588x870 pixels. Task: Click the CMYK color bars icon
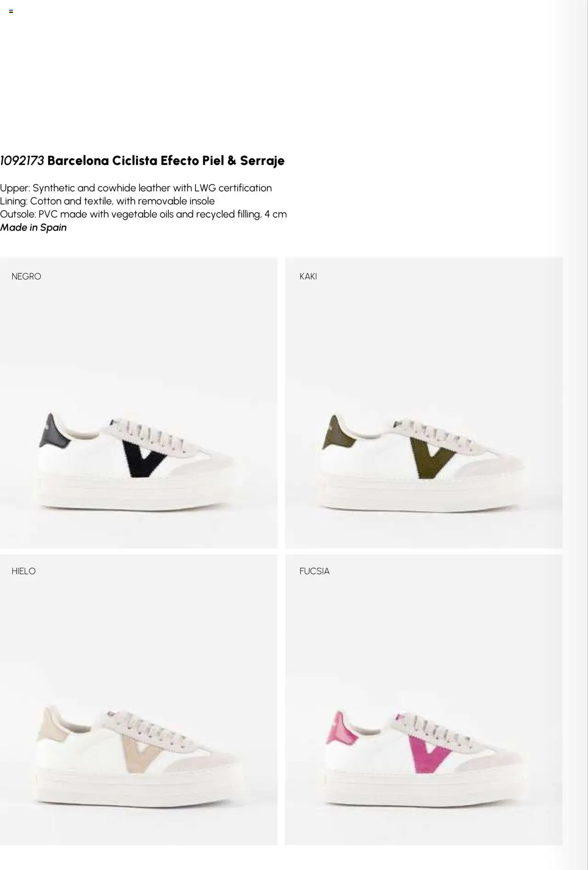click(x=11, y=11)
